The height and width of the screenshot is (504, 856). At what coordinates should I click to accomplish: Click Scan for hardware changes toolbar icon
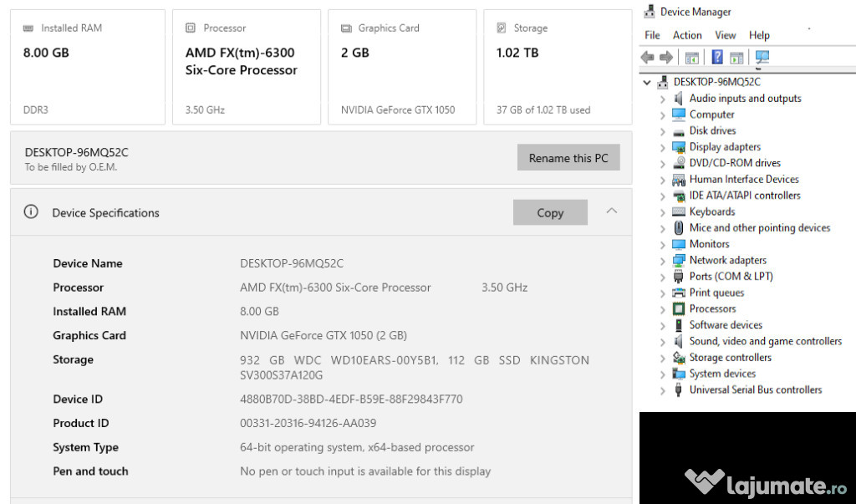(x=762, y=58)
